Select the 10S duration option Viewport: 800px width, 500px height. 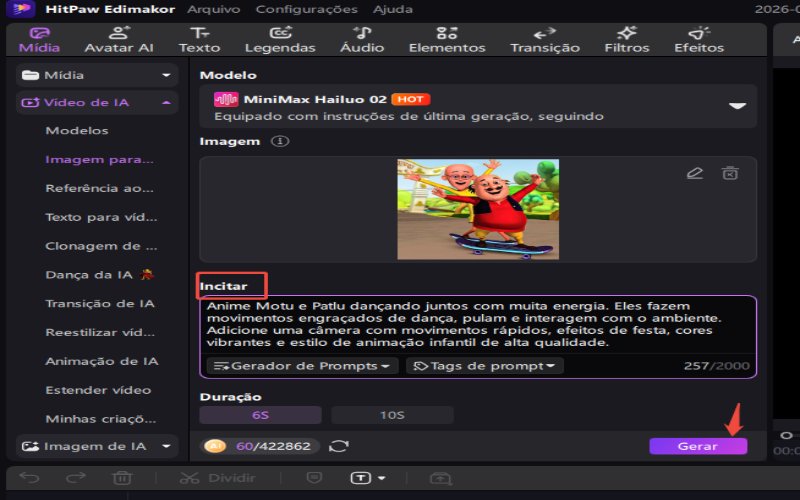[x=392, y=415]
